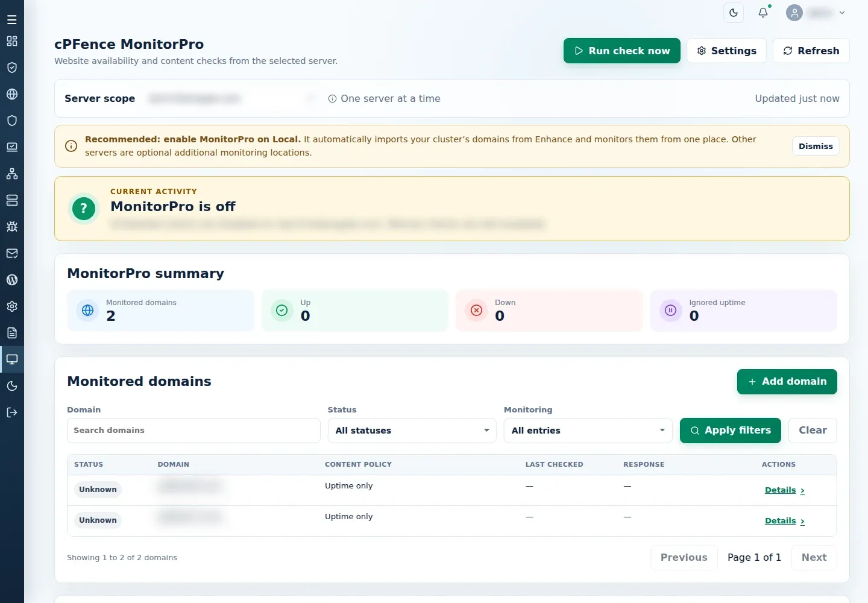Toggle dark mode with the top-bar moon button
The width and height of the screenshot is (868, 603).
pos(734,13)
